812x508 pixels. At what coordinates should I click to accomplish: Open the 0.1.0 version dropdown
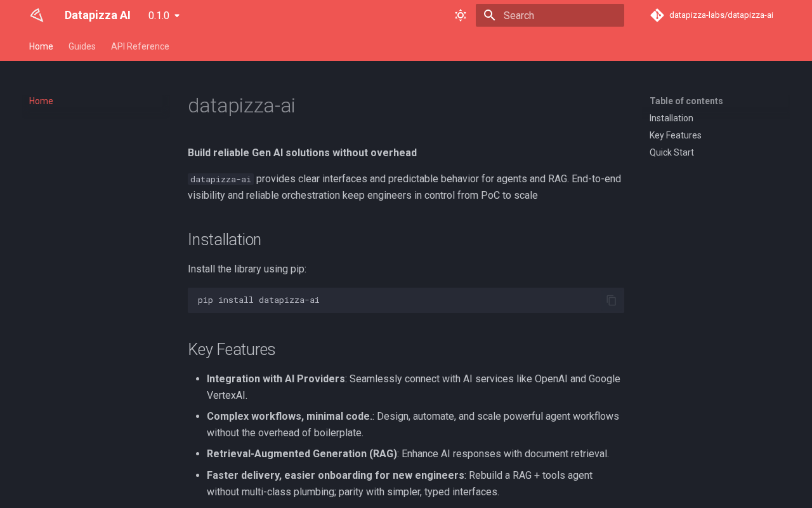click(164, 15)
